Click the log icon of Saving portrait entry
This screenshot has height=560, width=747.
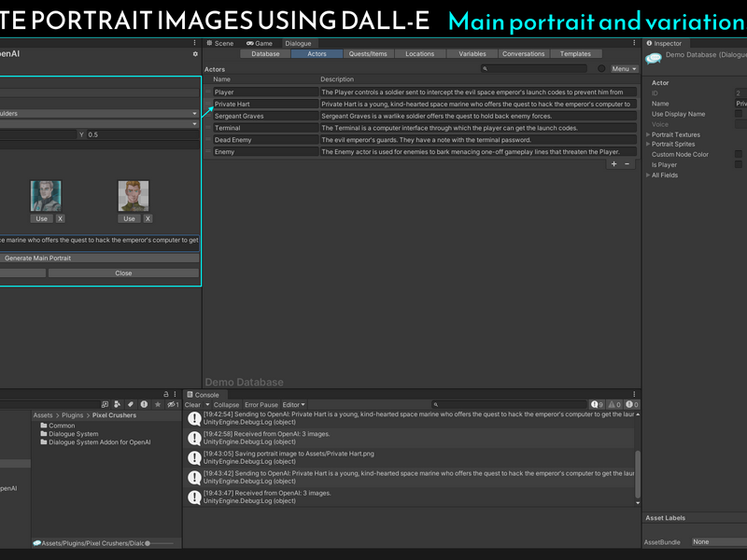click(x=194, y=457)
